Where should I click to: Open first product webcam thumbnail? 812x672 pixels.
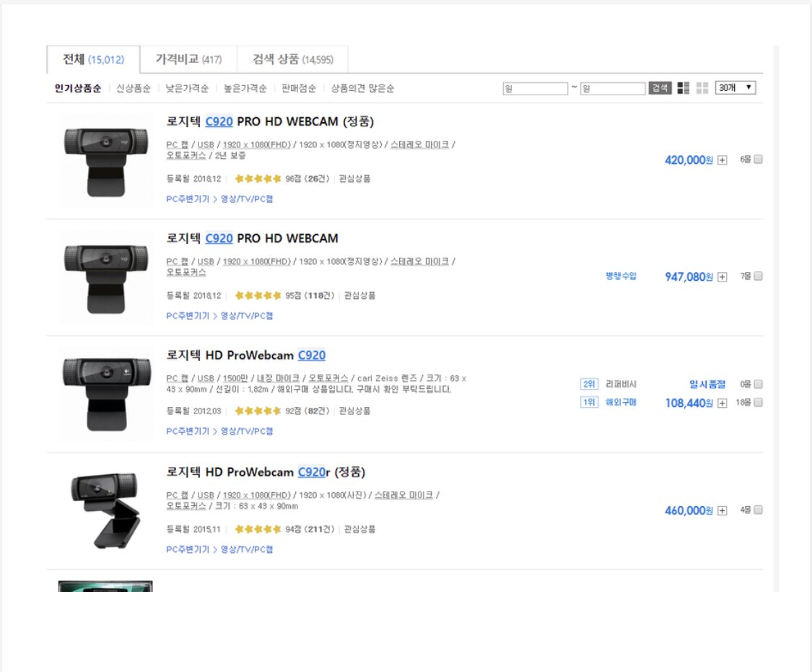(106, 160)
